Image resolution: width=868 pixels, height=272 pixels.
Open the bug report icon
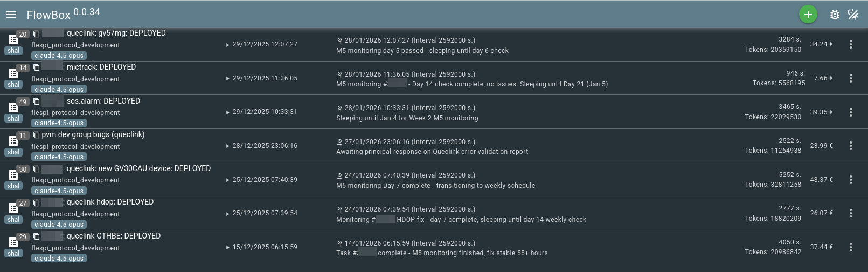835,15
